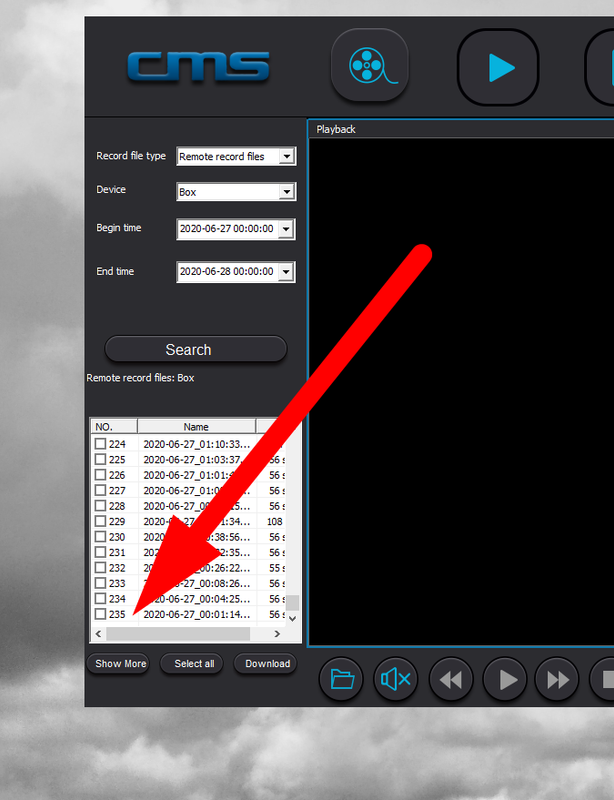This screenshot has height=800, width=614.
Task: Click the Playback panel title
Action: click(336, 130)
